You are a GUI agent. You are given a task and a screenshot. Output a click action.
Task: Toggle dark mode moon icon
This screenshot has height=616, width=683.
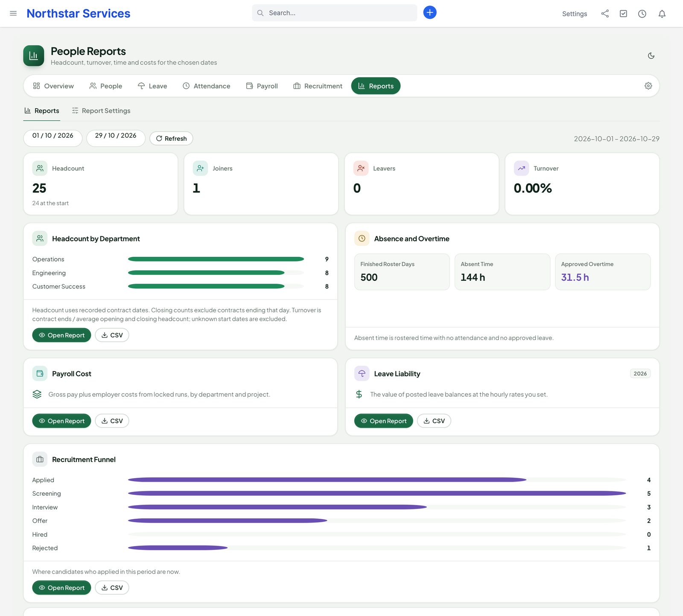(651, 56)
